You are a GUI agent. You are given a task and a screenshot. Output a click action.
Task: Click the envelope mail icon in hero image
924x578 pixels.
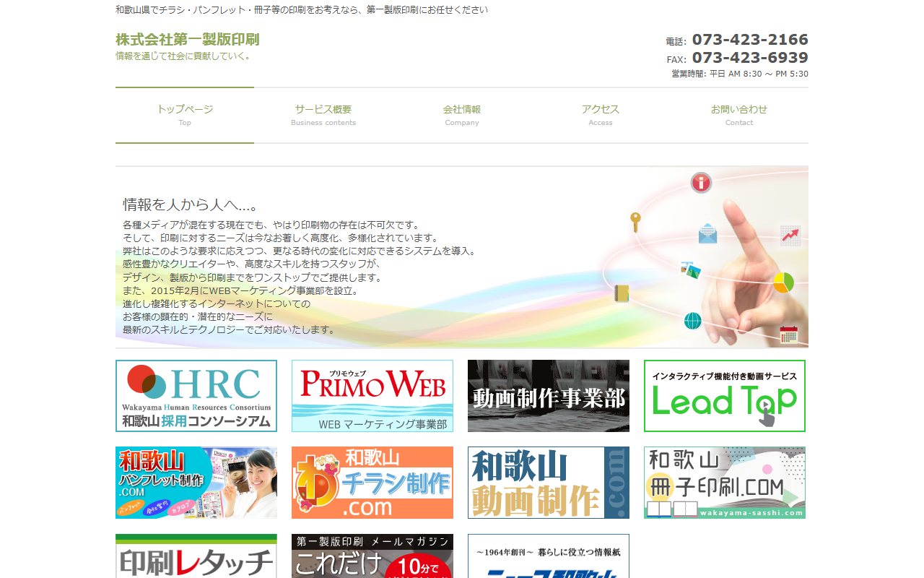(707, 234)
